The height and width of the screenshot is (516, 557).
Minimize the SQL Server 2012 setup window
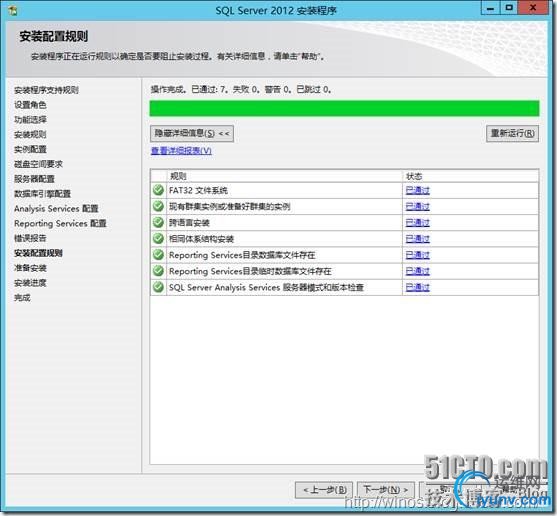[491, 8]
